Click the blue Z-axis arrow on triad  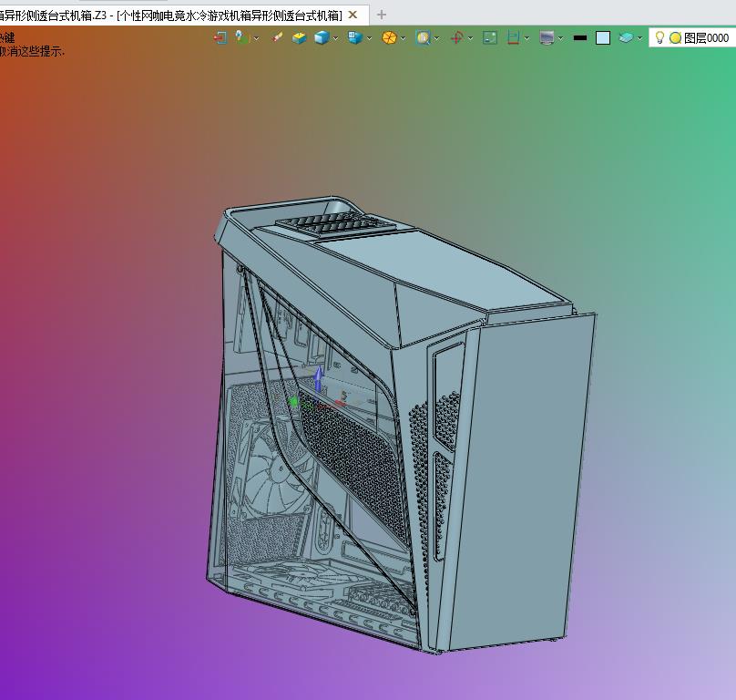coord(319,378)
